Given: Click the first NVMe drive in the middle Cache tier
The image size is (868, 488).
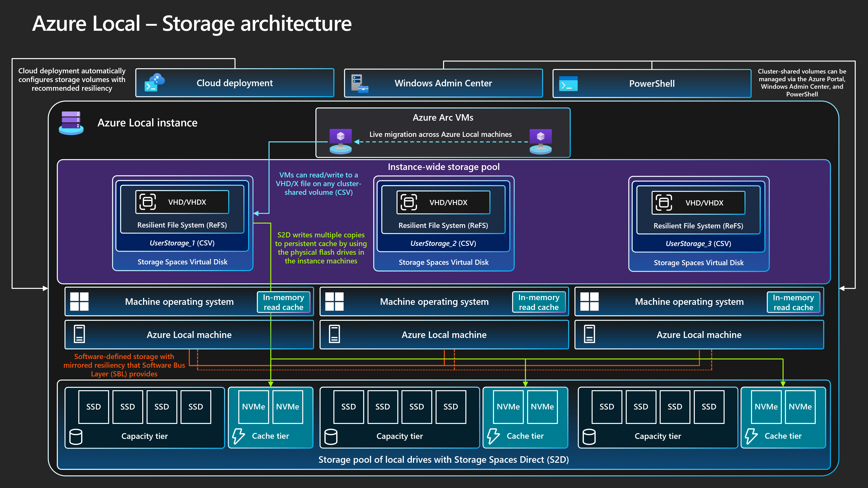Looking at the screenshot, I should (x=508, y=407).
